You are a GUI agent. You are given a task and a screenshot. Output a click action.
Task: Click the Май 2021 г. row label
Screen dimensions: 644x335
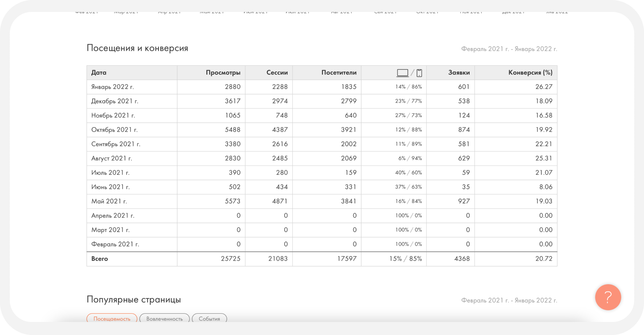click(109, 201)
